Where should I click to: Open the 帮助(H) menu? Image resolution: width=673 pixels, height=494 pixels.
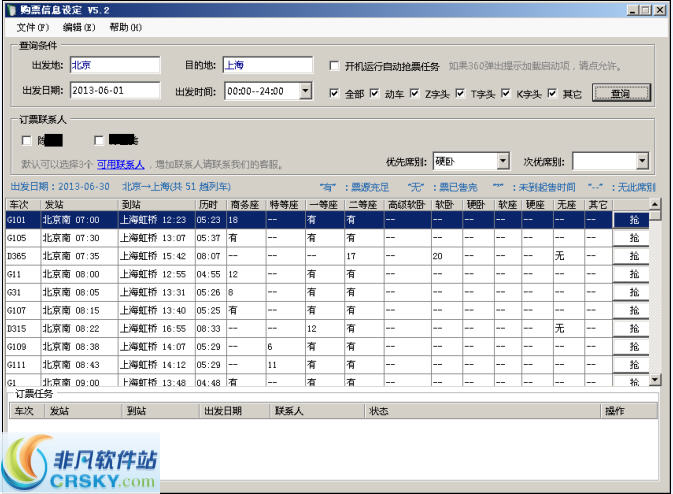125,27
